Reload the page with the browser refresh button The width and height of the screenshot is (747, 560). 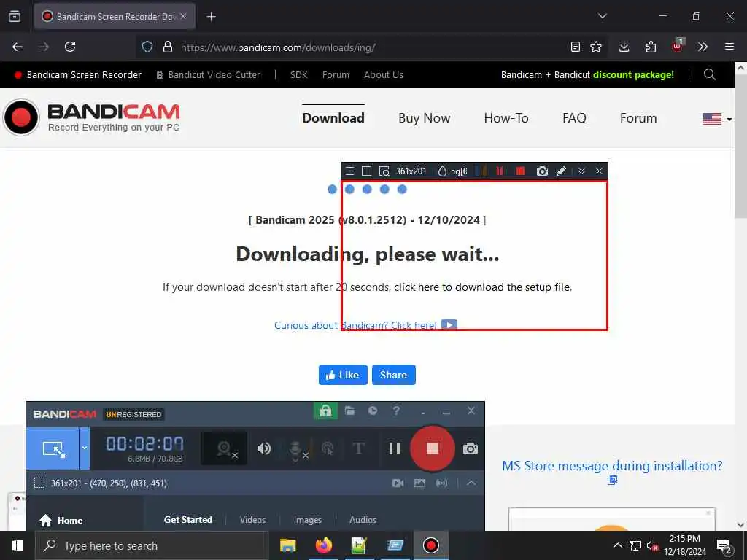click(x=70, y=47)
